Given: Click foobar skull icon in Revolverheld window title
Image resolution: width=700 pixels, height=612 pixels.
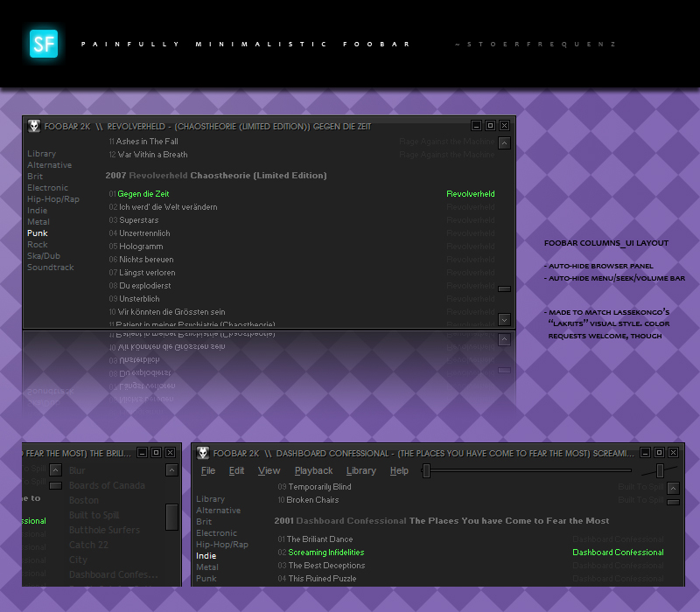Looking at the screenshot, I should click(x=34, y=126).
